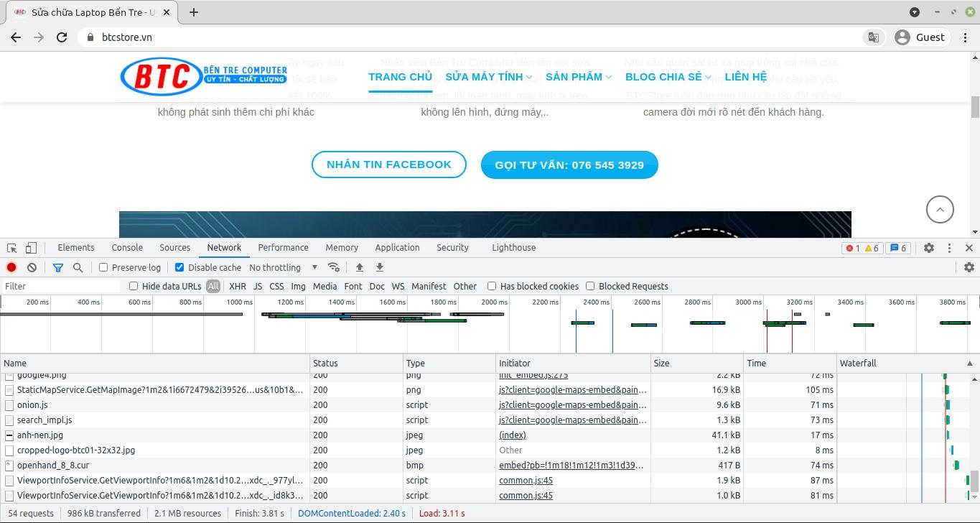
Task: Sort by the Waterfall column arrow
Action: pyautogui.click(x=970, y=364)
